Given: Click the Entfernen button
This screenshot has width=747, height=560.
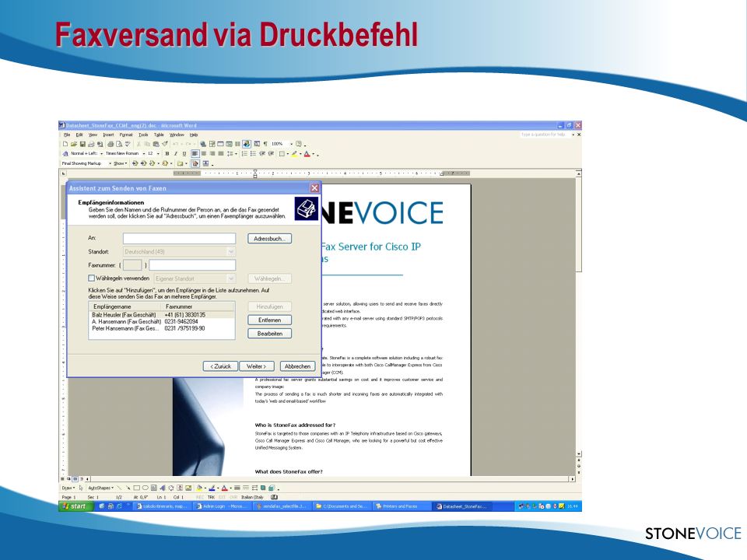Looking at the screenshot, I should pyautogui.click(x=270, y=320).
